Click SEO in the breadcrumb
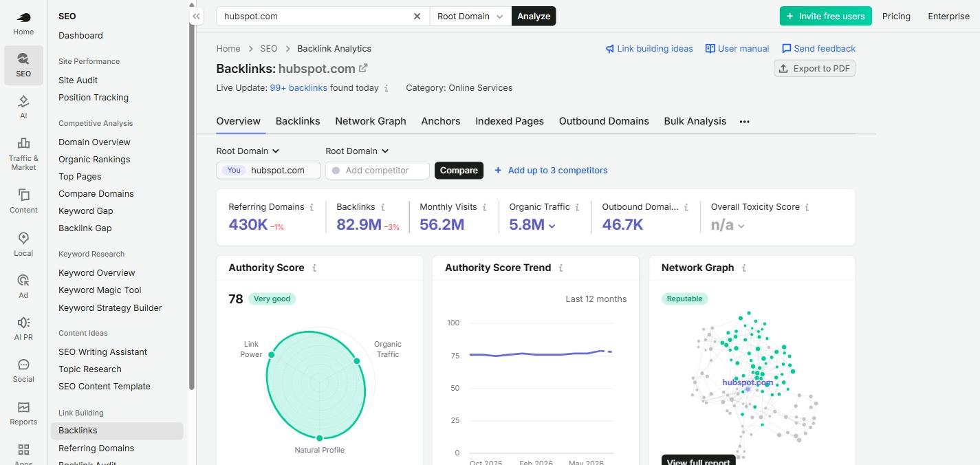The image size is (980, 465). click(269, 49)
